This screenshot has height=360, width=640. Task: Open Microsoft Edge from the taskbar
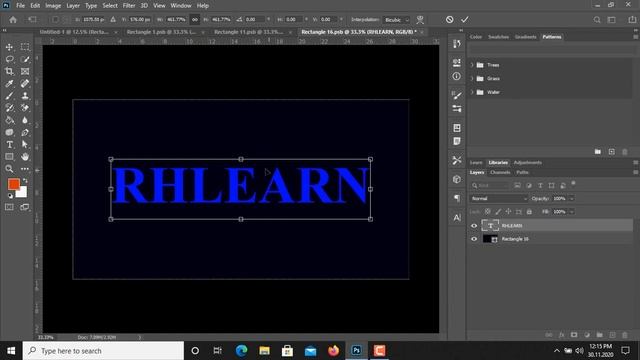click(241, 351)
